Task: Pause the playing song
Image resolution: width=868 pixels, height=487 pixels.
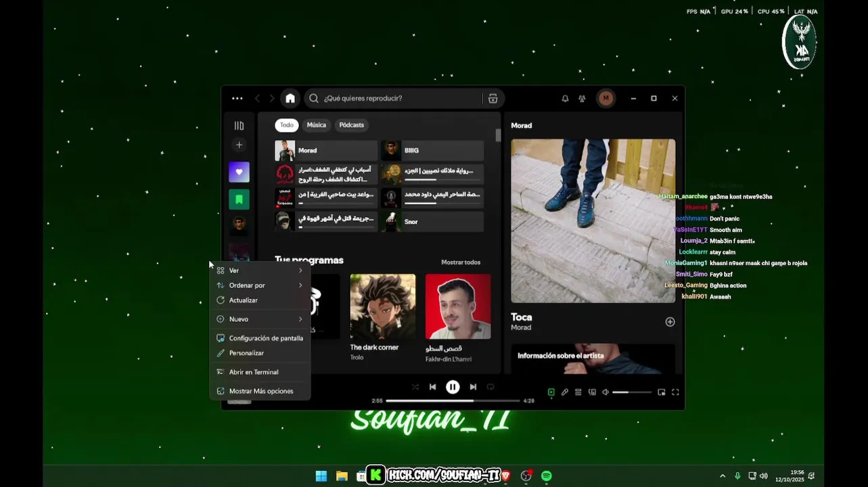Action: coord(453,387)
